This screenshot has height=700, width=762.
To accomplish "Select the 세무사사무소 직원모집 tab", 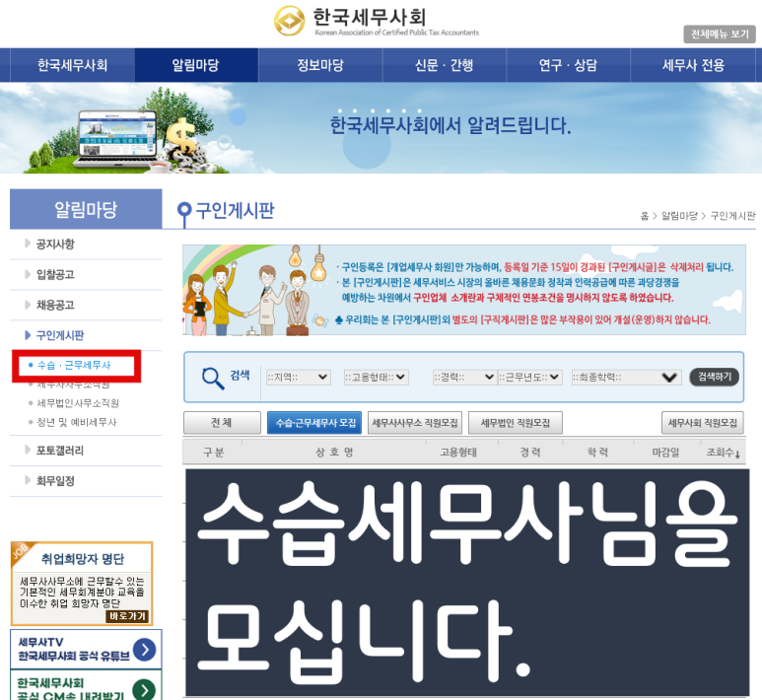I will point(415,423).
